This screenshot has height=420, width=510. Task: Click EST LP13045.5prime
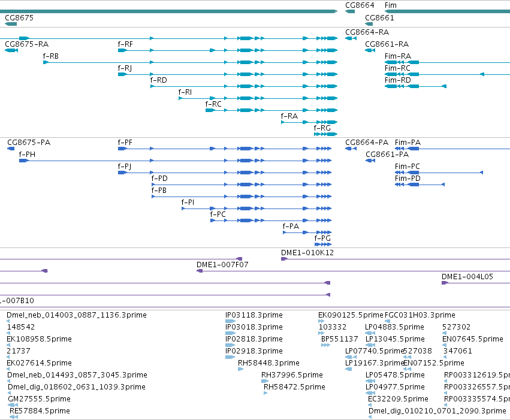(395, 339)
